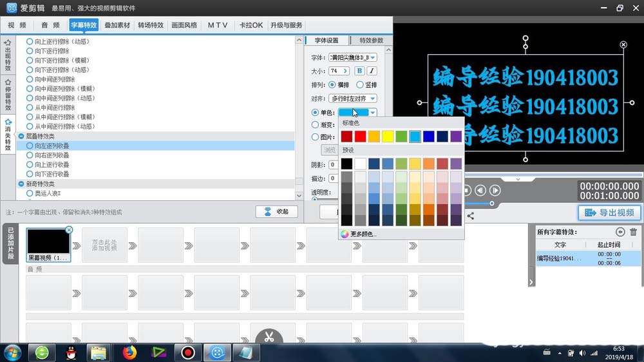This screenshot has width=644, height=362.
Task: Open the 停留特效 side tab
Action: click(8, 95)
